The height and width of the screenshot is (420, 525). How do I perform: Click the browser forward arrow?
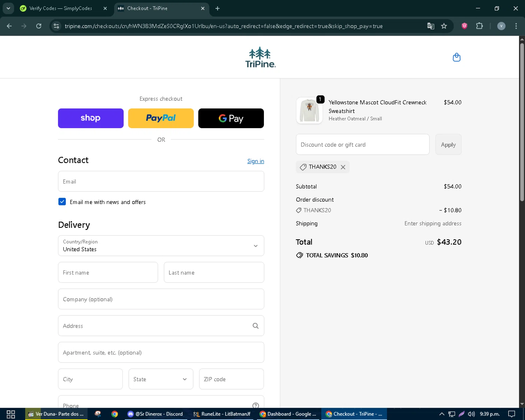[24, 26]
